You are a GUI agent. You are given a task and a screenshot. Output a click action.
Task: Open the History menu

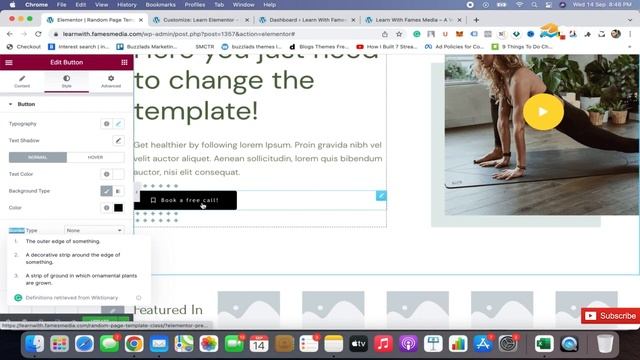pyautogui.click(x=127, y=4)
